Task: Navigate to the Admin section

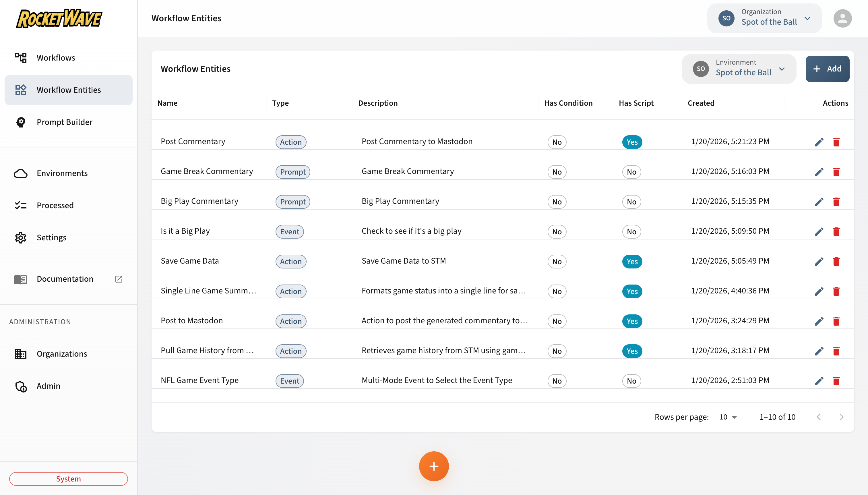Action: pyautogui.click(x=21, y=386)
